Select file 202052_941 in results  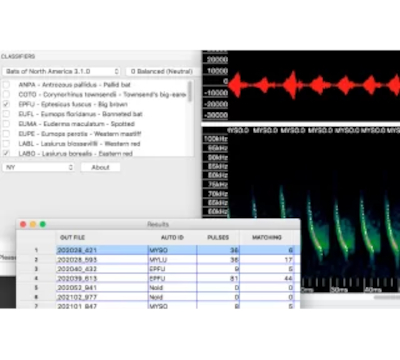[102, 287]
